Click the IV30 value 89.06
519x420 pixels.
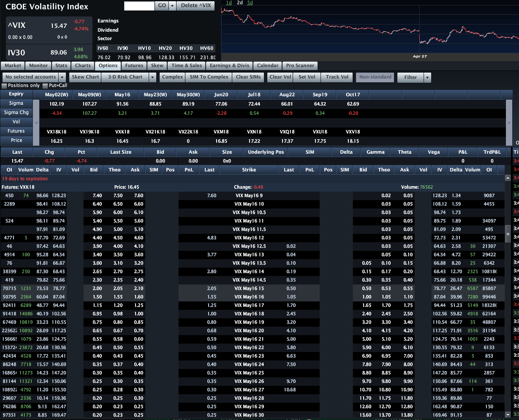(x=59, y=52)
